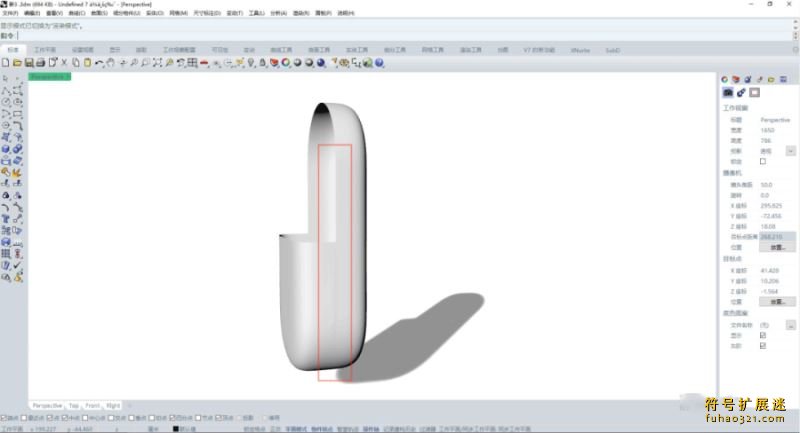800x433 pixels.
Task: Toggle the 锁定 checkbox in viewport properties
Action: [763, 161]
